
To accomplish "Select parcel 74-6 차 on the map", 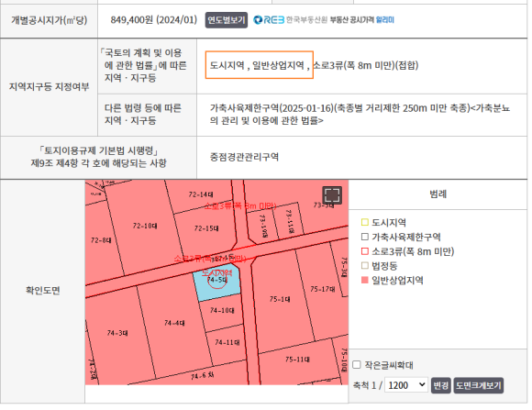I will (202, 376).
